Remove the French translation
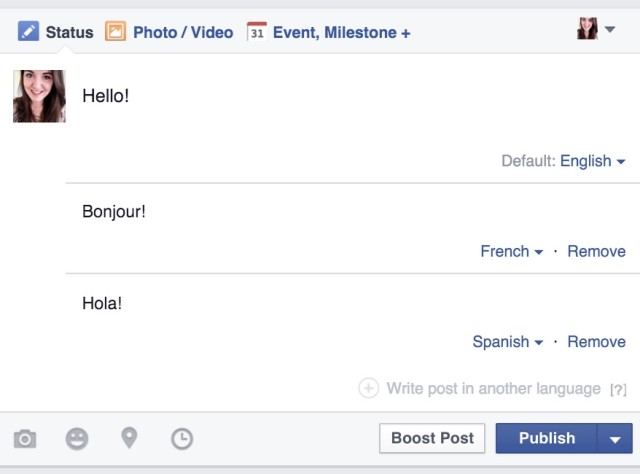Image resolution: width=640 pixels, height=474 pixels. point(596,251)
